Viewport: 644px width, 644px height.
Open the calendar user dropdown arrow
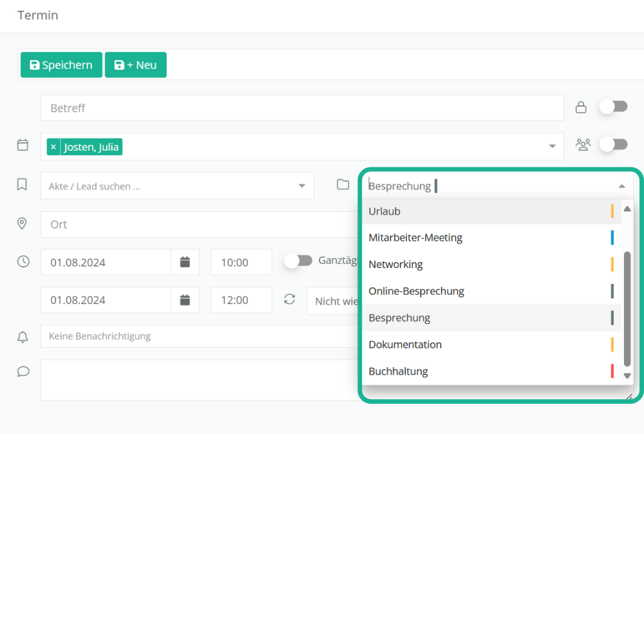click(552, 147)
